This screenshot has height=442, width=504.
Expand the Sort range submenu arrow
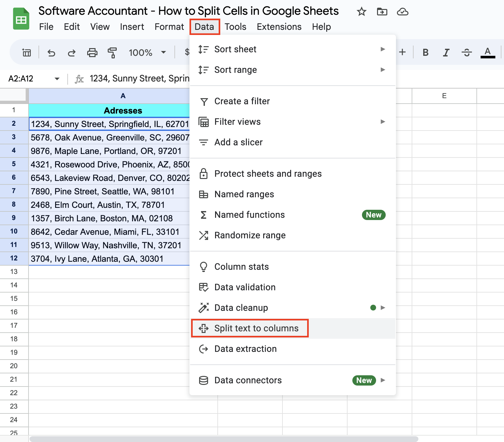tap(382, 70)
